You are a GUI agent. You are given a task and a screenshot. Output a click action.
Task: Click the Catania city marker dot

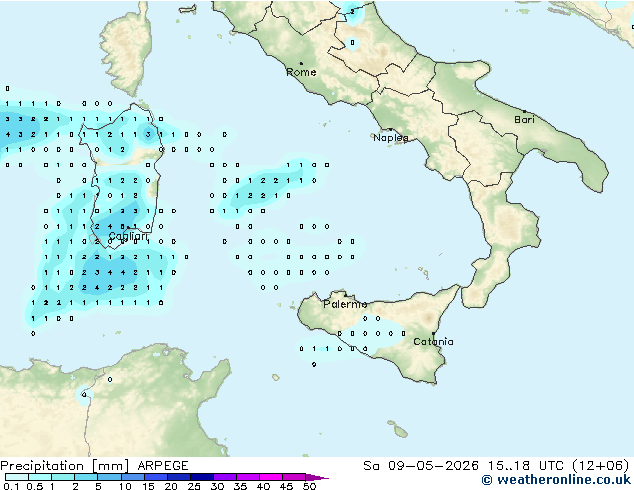coord(433,334)
